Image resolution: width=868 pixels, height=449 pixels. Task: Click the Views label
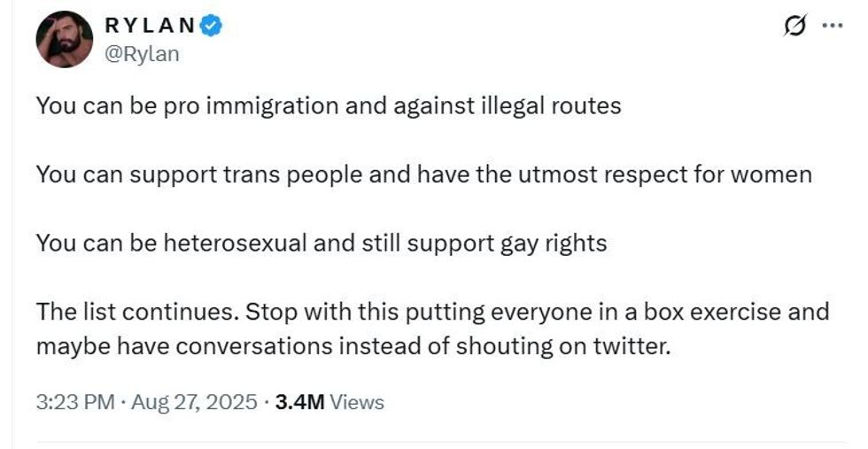click(x=359, y=402)
